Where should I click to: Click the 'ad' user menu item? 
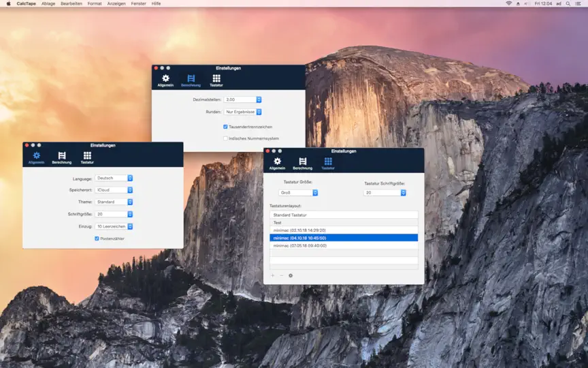click(558, 3)
